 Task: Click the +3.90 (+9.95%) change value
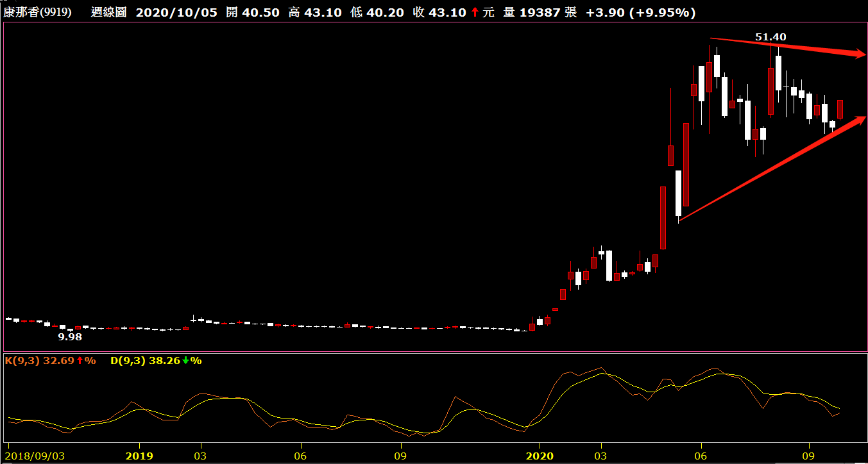[x=640, y=12]
